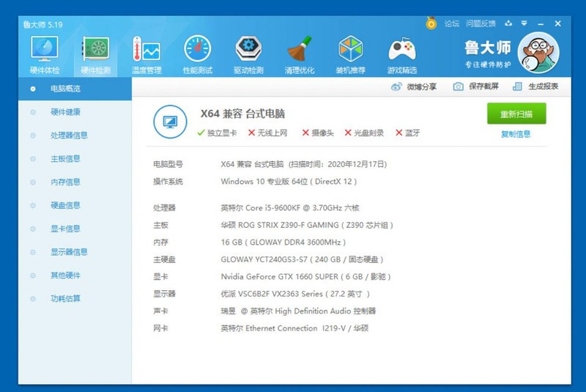Click the 复制信息 copy info link
The image size is (586, 392).
(516, 134)
